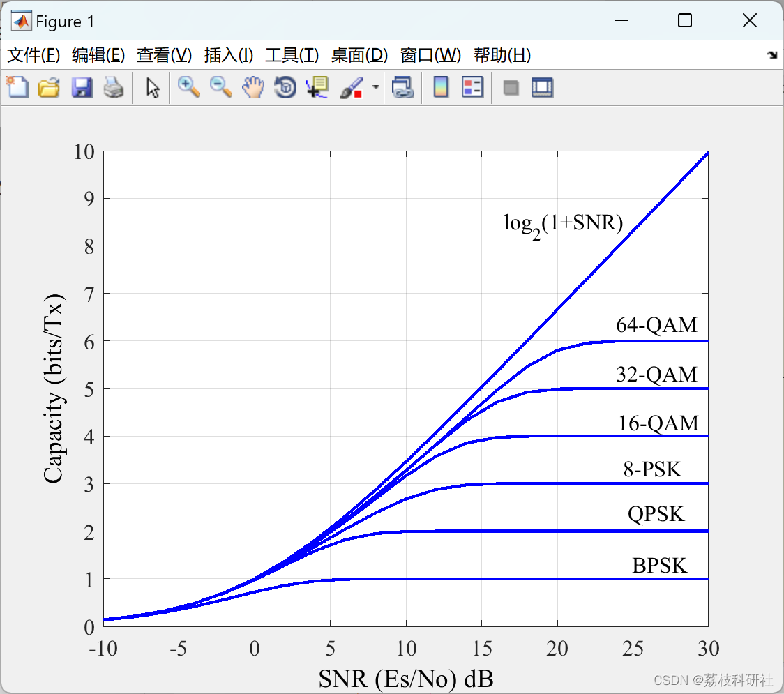Viewport: 784px width, 694px height.
Task: Toggle the Pan hand tool
Action: (x=253, y=87)
